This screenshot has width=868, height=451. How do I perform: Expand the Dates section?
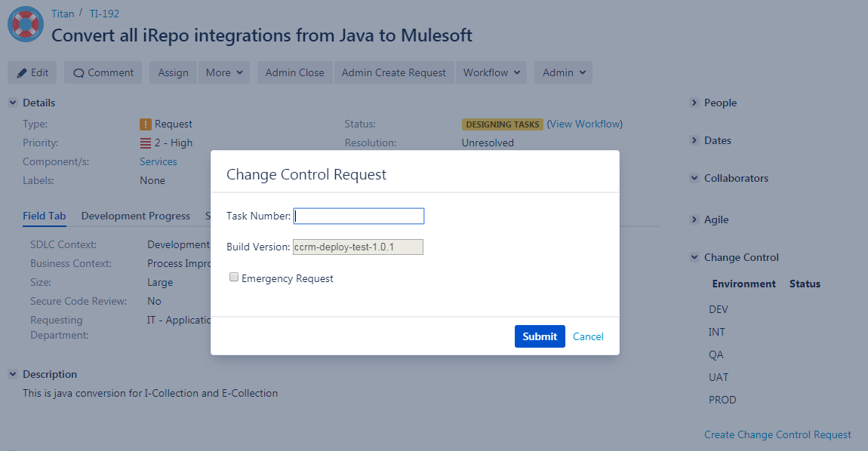click(694, 140)
